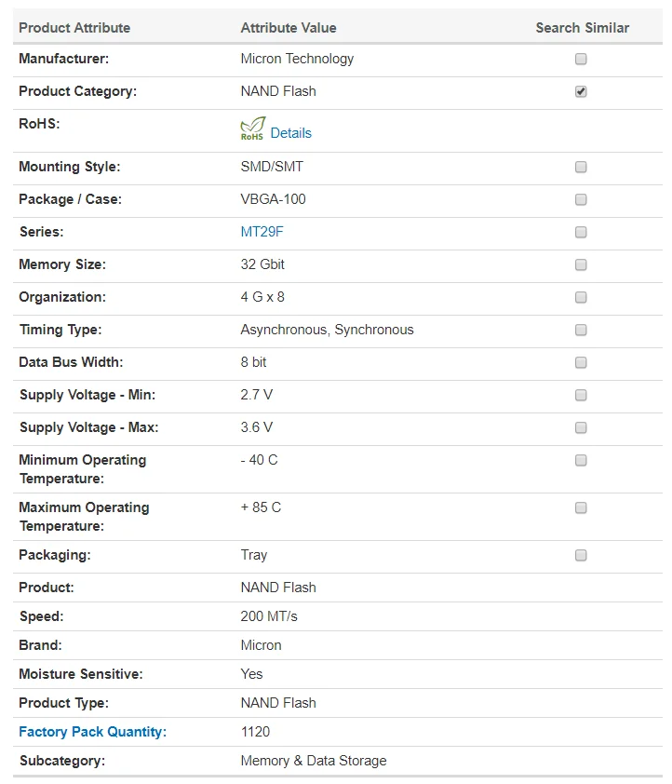Check the Data Bus Width checkbox
This screenshot has width=672, height=784.
581,362
